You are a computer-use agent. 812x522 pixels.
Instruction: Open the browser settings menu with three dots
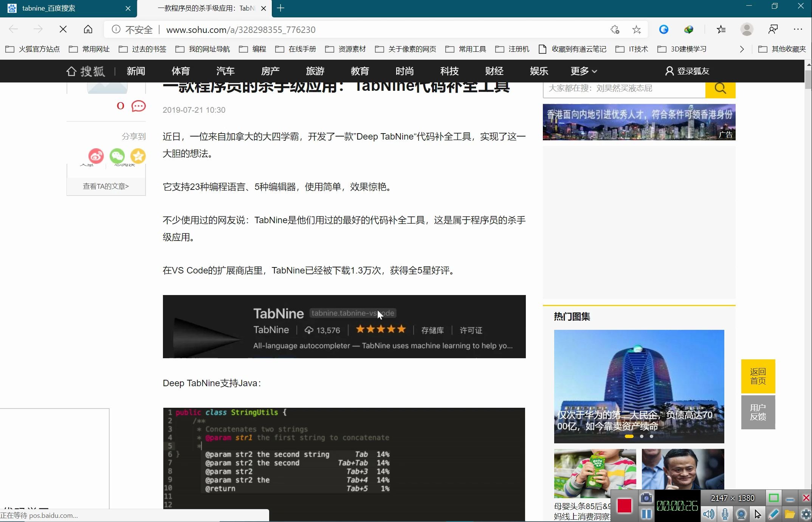click(798, 29)
